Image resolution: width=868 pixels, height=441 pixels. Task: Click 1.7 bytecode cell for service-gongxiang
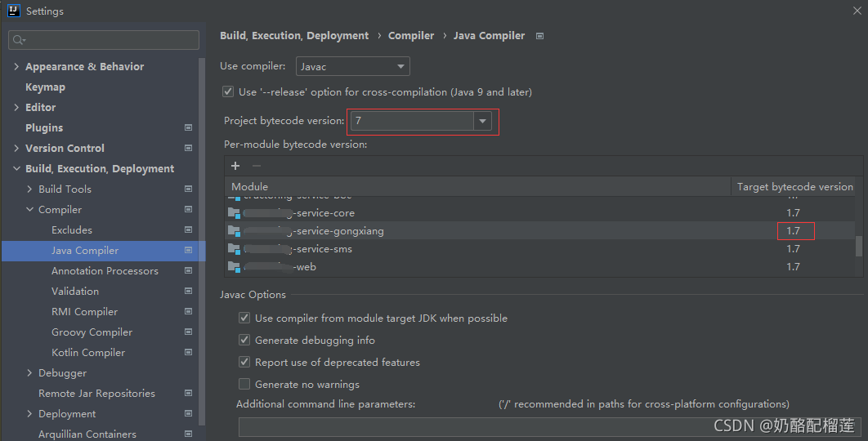[795, 231]
